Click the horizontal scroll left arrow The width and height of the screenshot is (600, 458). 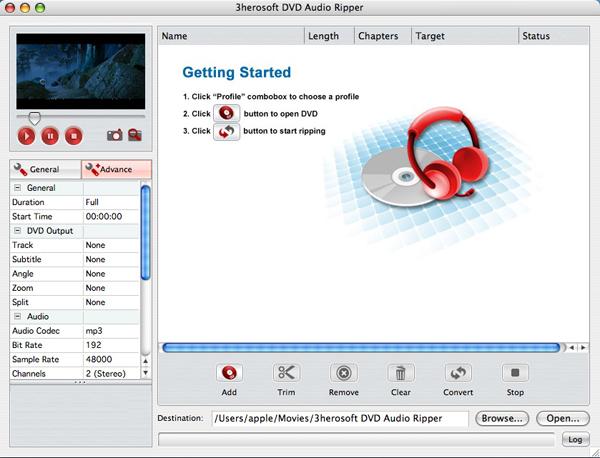click(x=572, y=347)
